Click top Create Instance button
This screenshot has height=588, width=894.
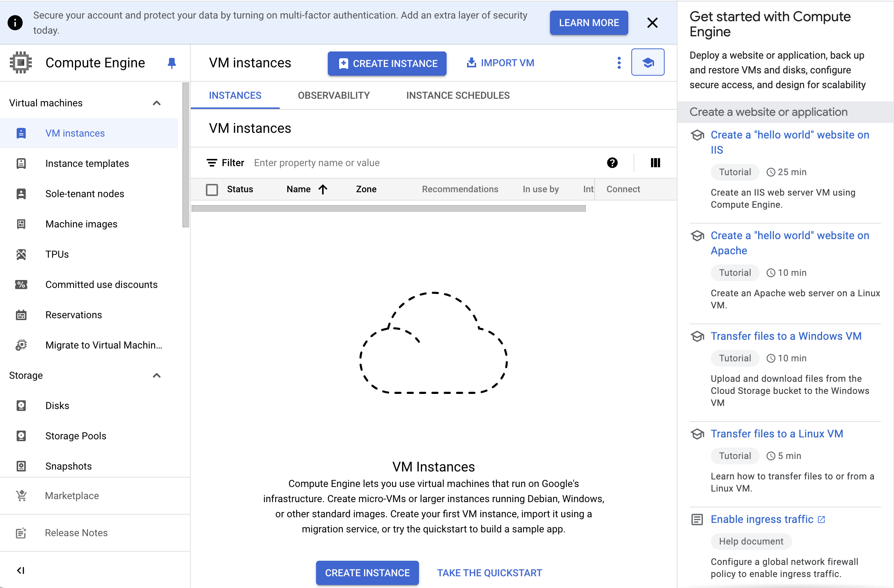(387, 64)
